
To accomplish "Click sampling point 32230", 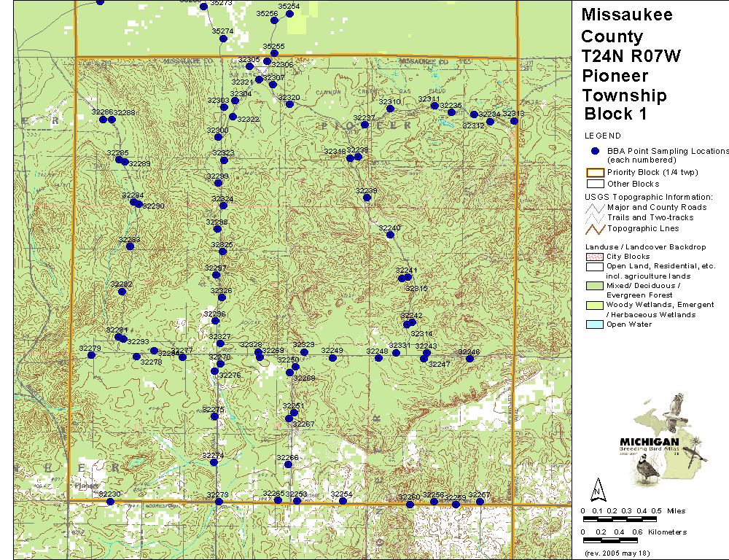I will (x=110, y=502).
